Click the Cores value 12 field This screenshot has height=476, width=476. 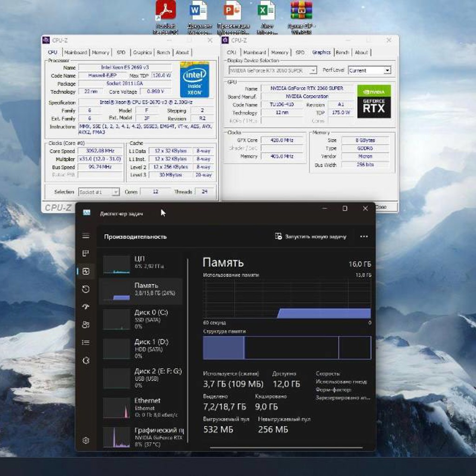click(x=155, y=192)
